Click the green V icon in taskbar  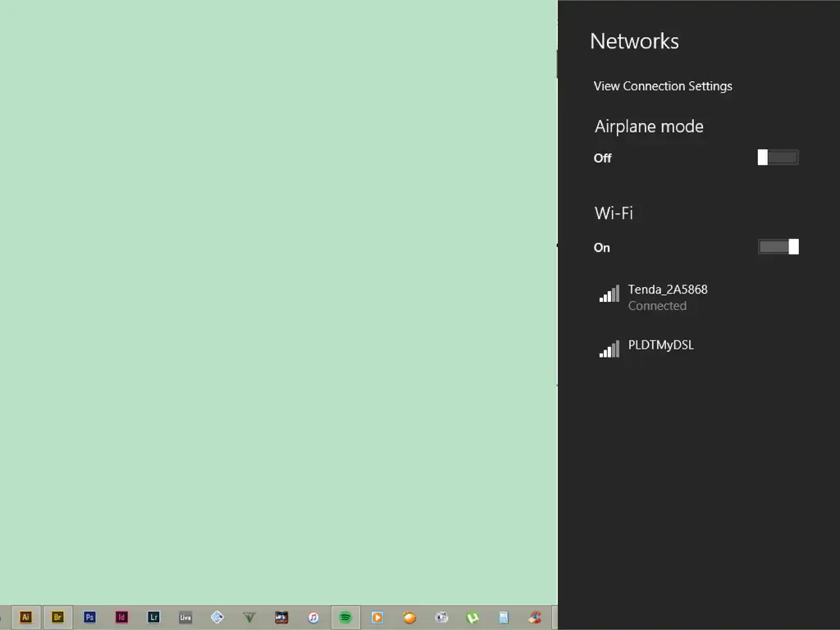[249, 618]
